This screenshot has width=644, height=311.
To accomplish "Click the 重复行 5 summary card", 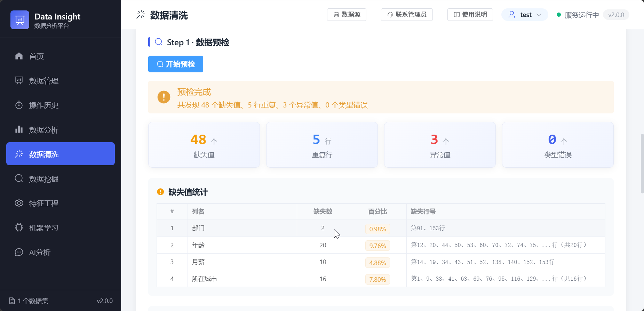I will 322,145.
